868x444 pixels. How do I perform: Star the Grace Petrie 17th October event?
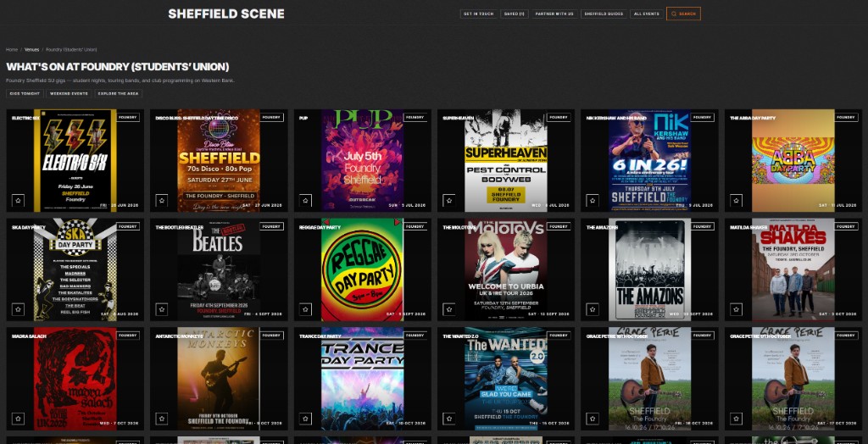(737, 419)
